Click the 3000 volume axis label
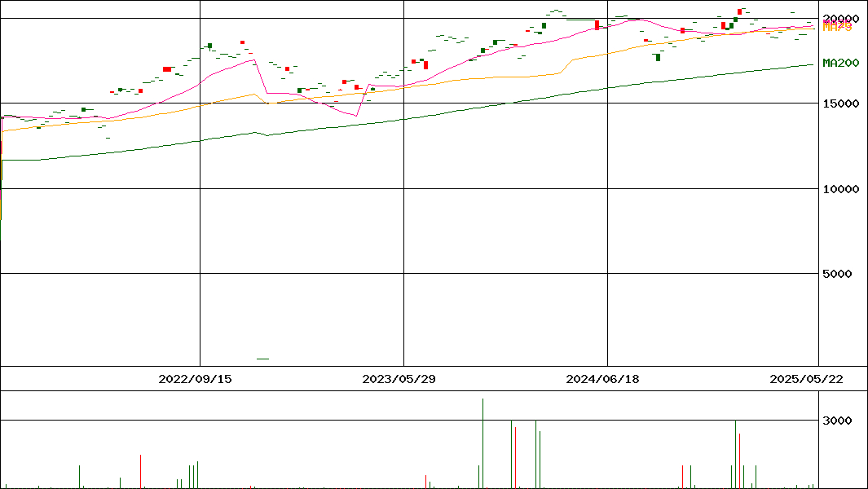Viewport: 868px width, 489px height. point(837,421)
